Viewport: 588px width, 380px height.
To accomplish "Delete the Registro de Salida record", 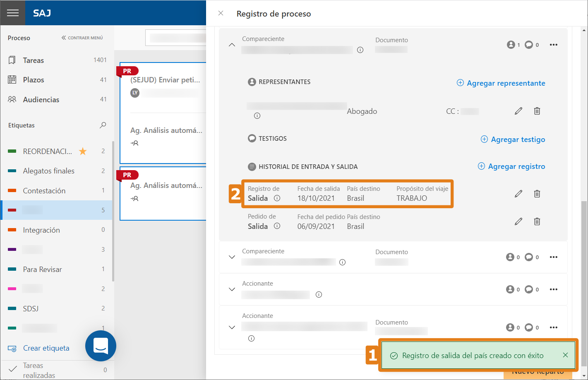I will 537,194.
